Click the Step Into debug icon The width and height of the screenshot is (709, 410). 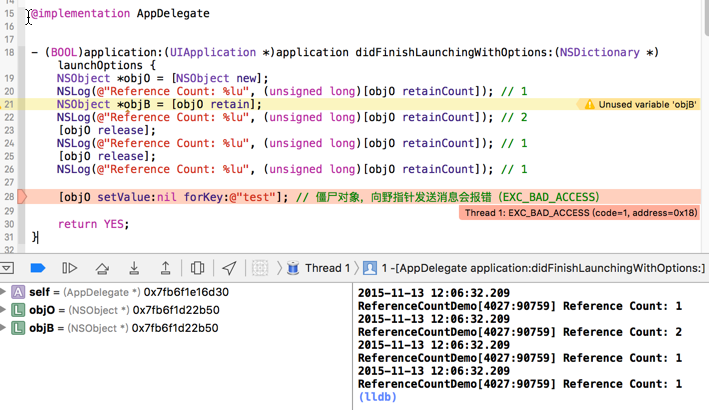[133, 268]
